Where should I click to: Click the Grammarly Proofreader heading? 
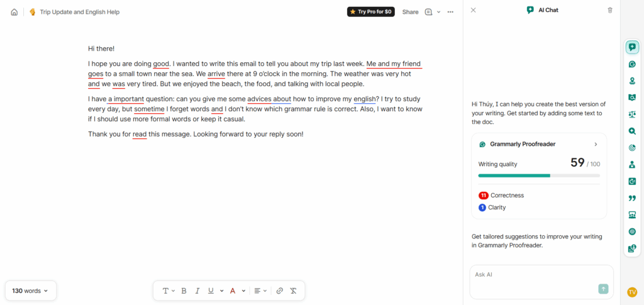(523, 145)
